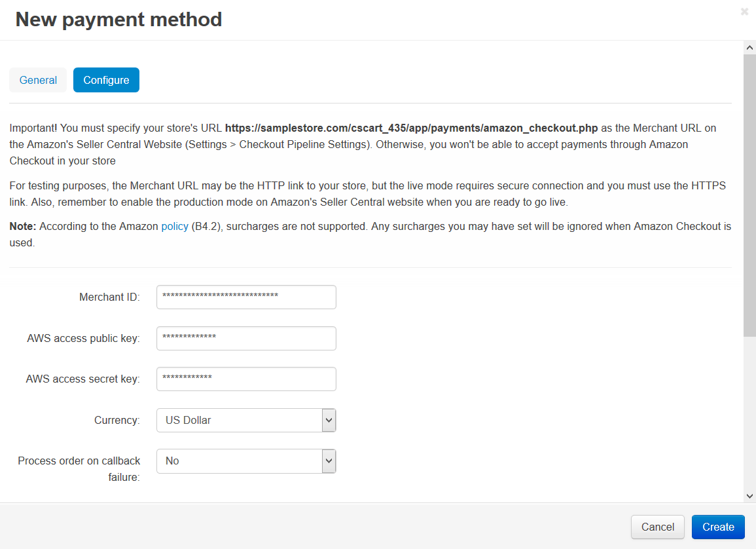Click the scrollbar up arrow icon
This screenshot has width=756, height=549.
tap(749, 47)
